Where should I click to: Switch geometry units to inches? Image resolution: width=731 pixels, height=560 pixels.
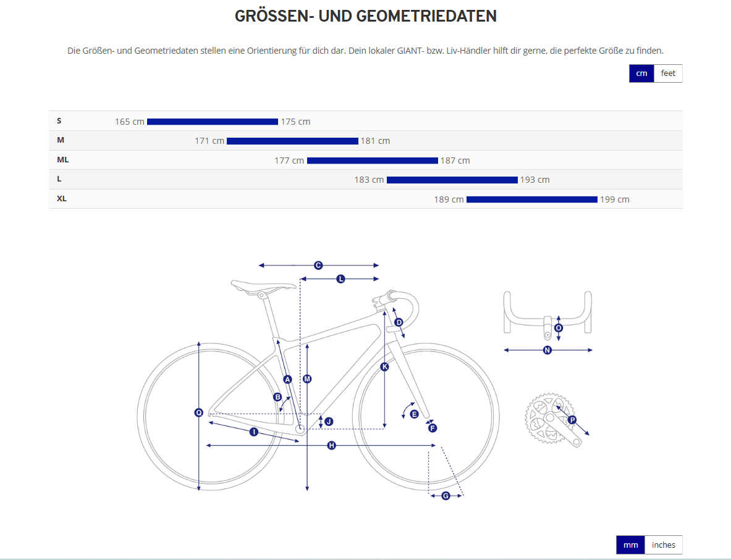point(664,545)
